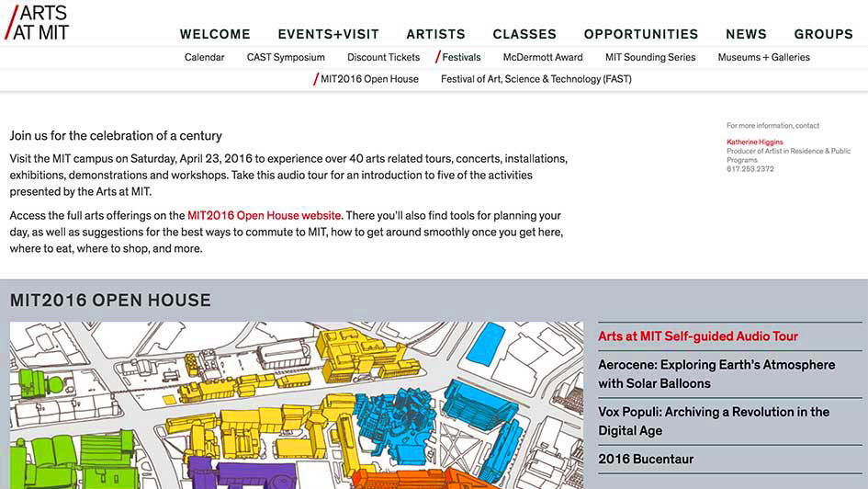
Task: Open the Welcome menu item
Action: coord(215,34)
